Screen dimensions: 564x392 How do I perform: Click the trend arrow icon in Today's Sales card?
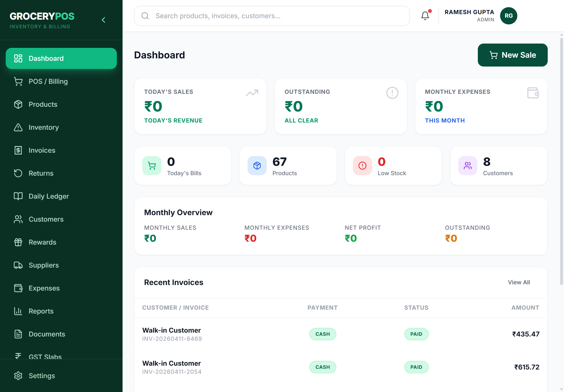click(x=252, y=93)
